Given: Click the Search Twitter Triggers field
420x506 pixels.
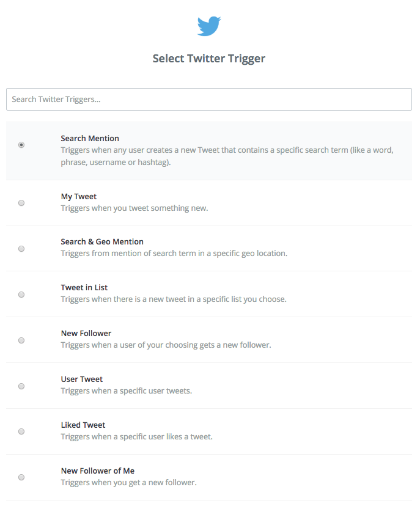Looking at the screenshot, I should (x=209, y=99).
